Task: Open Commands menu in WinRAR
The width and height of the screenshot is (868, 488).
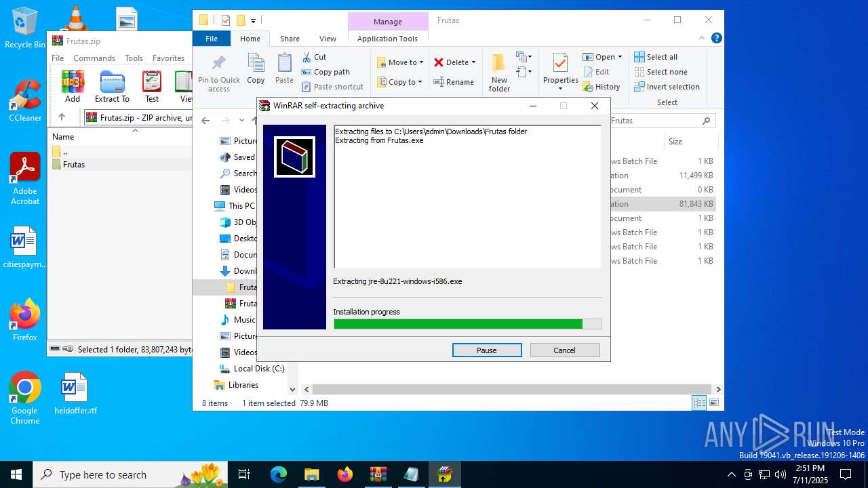Action: tap(94, 58)
